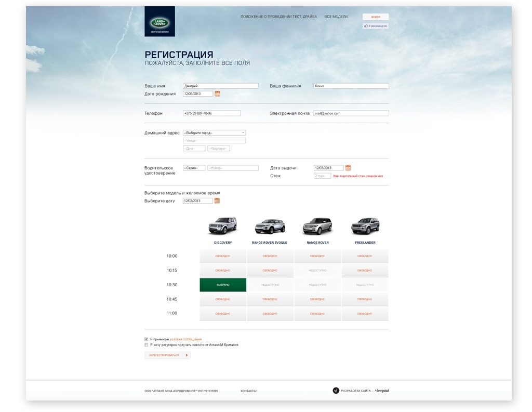
Task: Click the Телефон input field
Action: (212, 113)
